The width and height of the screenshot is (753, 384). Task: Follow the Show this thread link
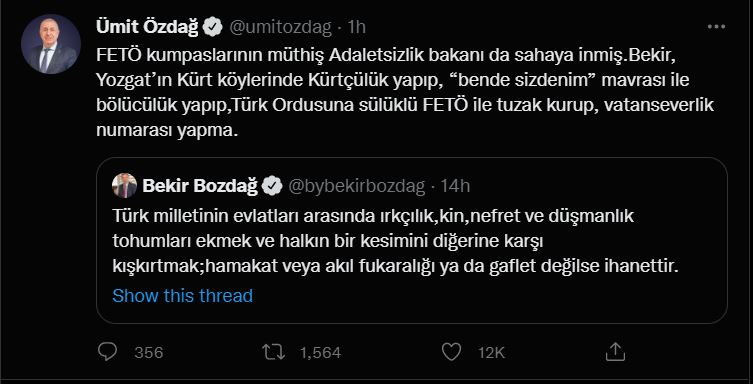pos(182,296)
